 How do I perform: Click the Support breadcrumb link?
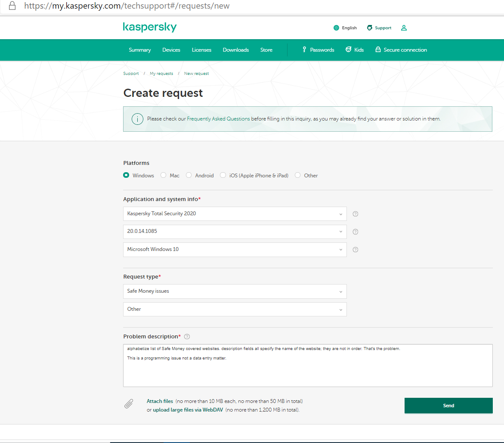(x=131, y=74)
